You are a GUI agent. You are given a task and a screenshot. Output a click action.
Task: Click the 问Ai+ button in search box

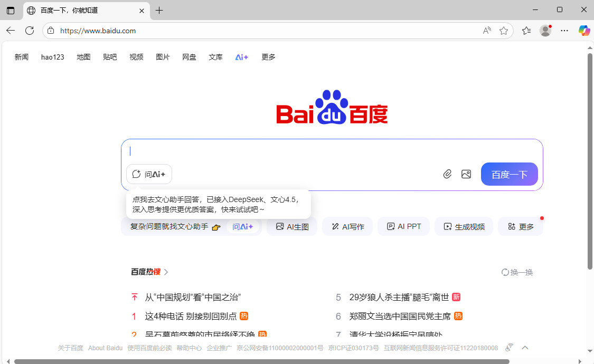(149, 174)
